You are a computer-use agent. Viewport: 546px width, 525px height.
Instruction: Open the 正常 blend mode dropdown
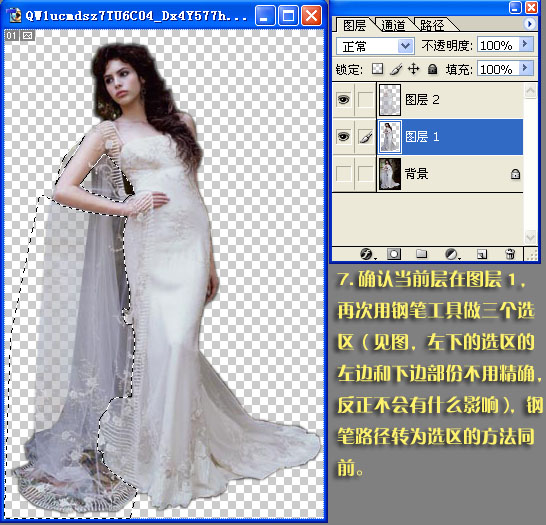pyautogui.click(x=375, y=46)
